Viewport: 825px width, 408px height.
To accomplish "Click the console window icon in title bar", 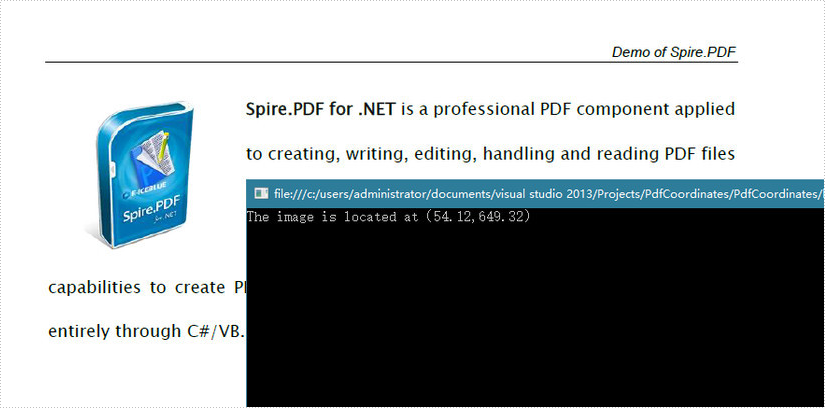I will click(261, 194).
